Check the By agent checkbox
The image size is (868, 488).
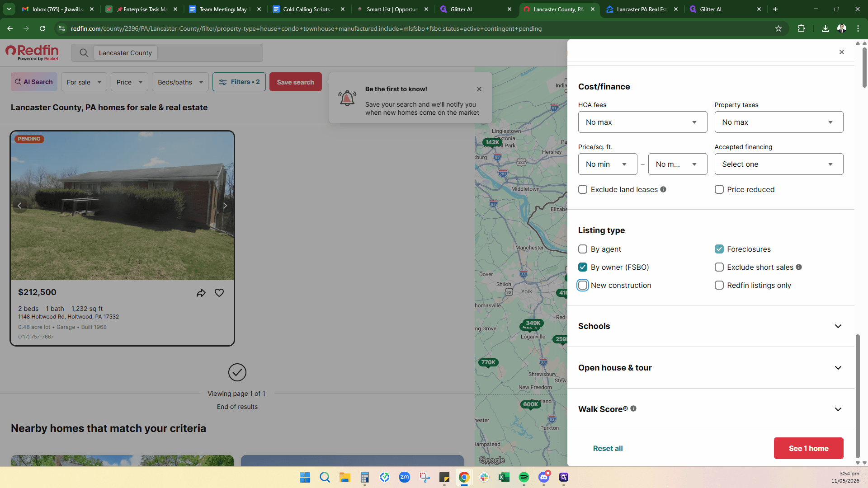tap(583, 249)
